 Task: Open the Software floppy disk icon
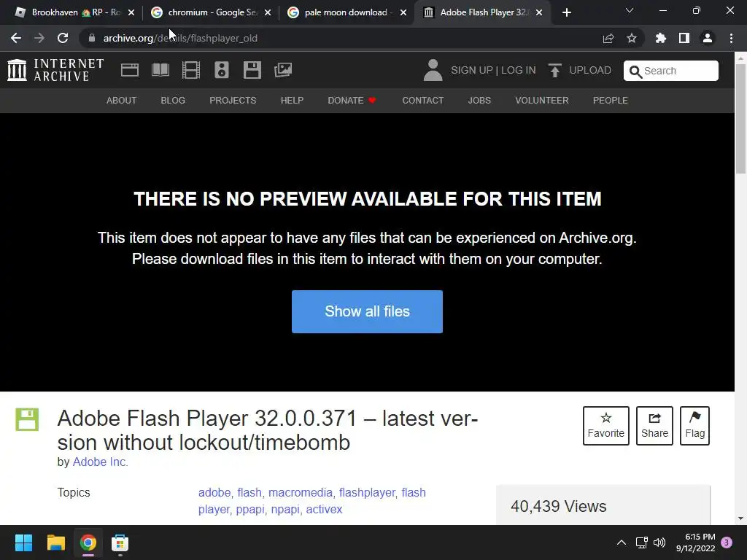point(252,70)
